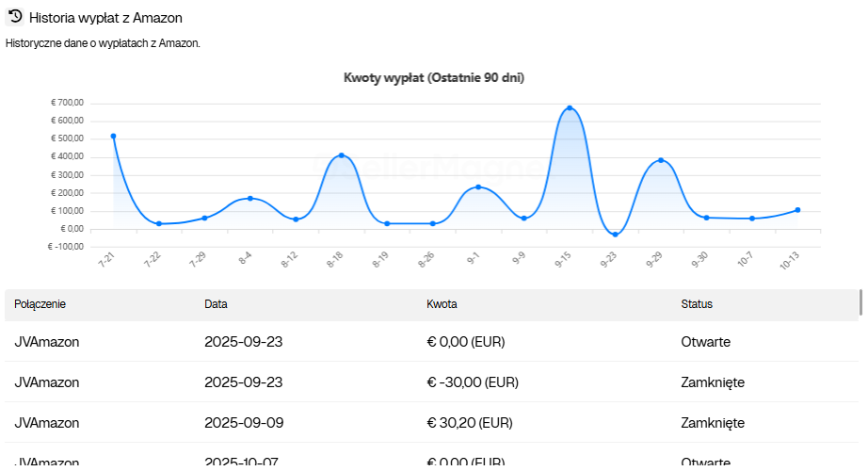Click the Historia wypłat z Amazon heading
Viewport: 868px width, 471px height.
[x=105, y=18]
